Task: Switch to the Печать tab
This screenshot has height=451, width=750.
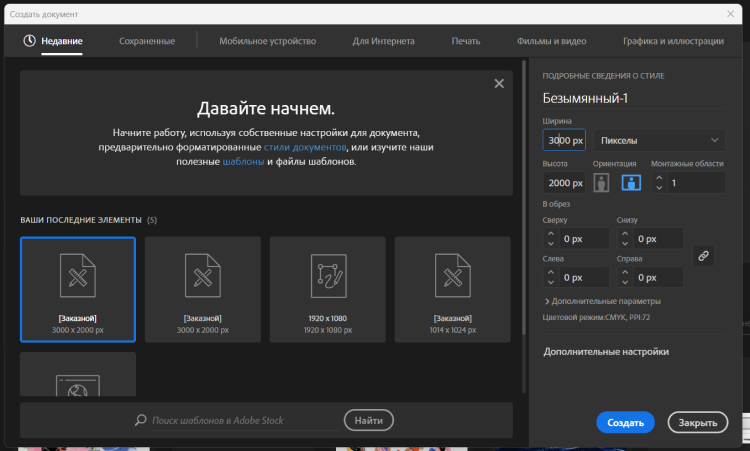Action: click(465, 41)
